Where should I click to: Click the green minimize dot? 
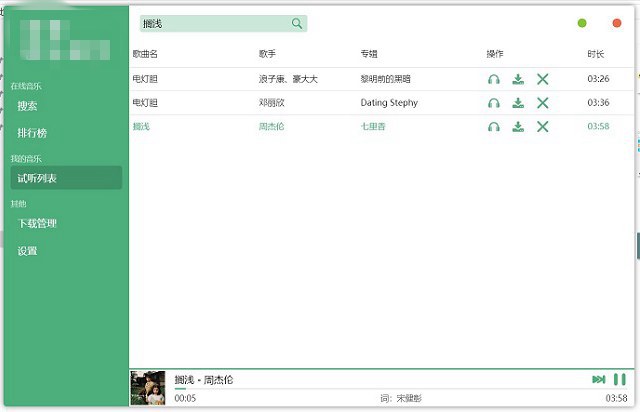point(582,23)
